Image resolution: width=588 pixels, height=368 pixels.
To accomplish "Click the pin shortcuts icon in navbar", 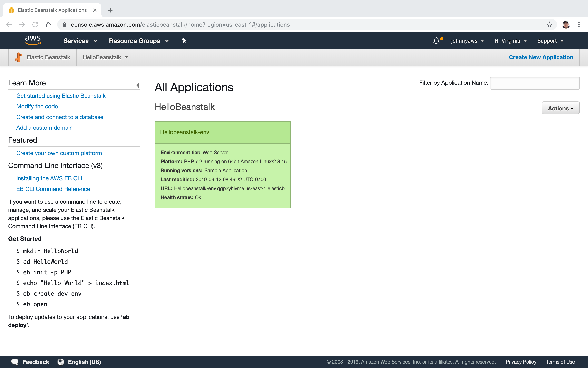I will [184, 41].
